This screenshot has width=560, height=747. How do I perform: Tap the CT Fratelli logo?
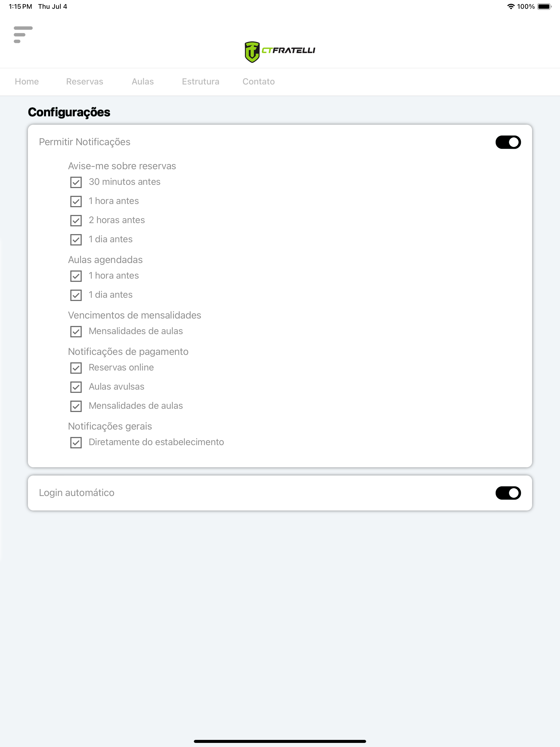click(x=280, y=52)
